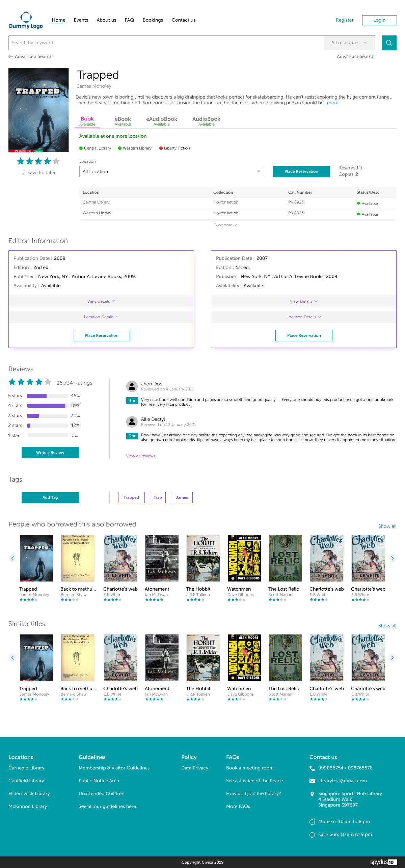Open the All resources dropdown
405x868 pixels.
349,43
